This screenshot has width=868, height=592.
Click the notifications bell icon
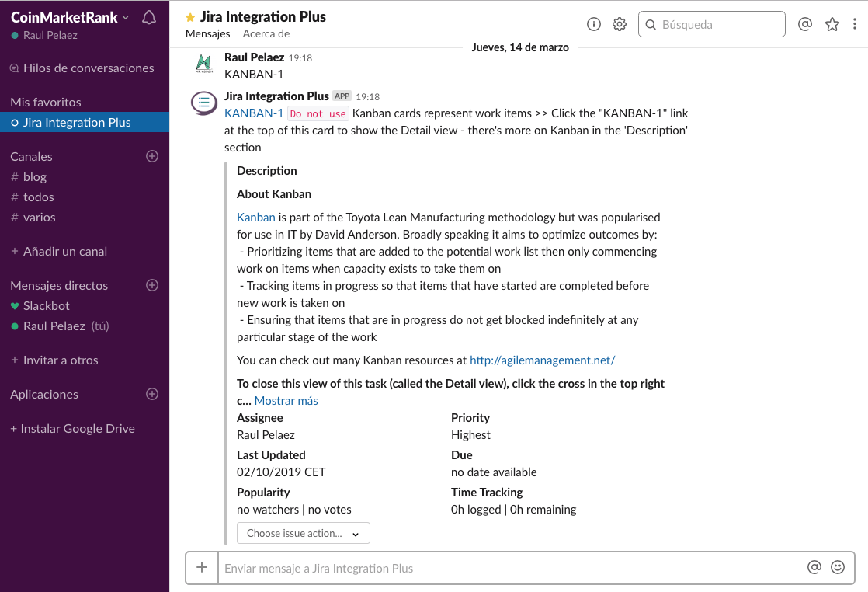149,17
